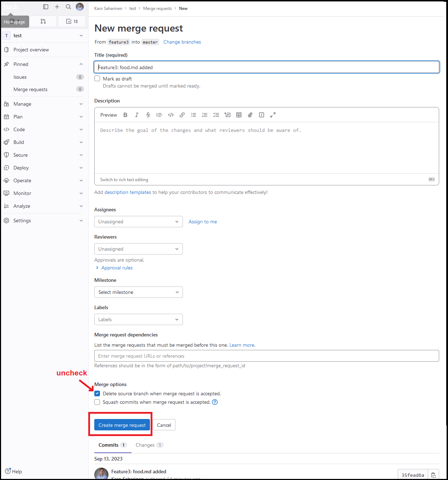Open Merge requests in sidebar
448x480 pixels.
30,89
